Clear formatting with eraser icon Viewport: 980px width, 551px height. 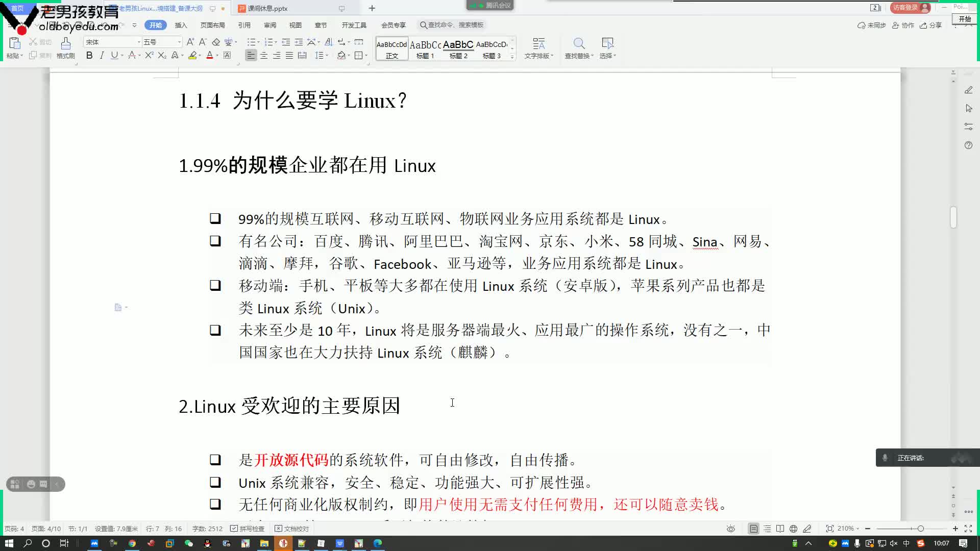216,42
